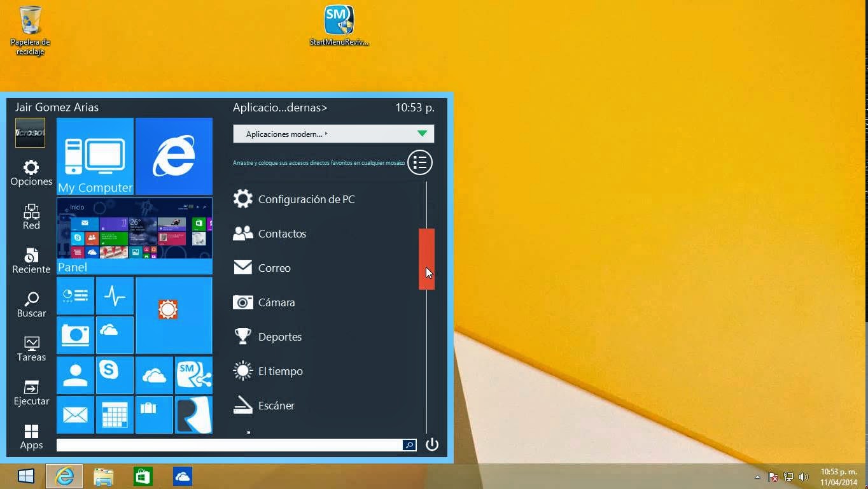Show hidden icons in system tray

click(757, 477)
